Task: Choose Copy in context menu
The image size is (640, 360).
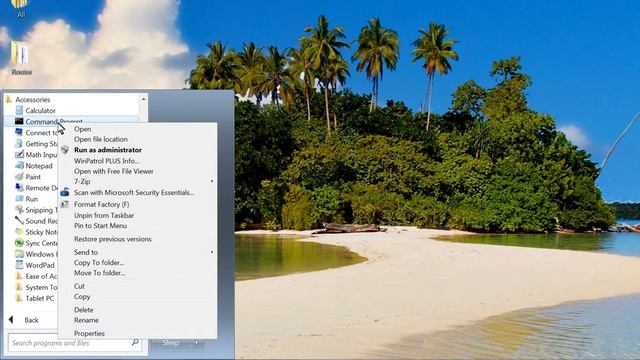Action: click(82, 297)
